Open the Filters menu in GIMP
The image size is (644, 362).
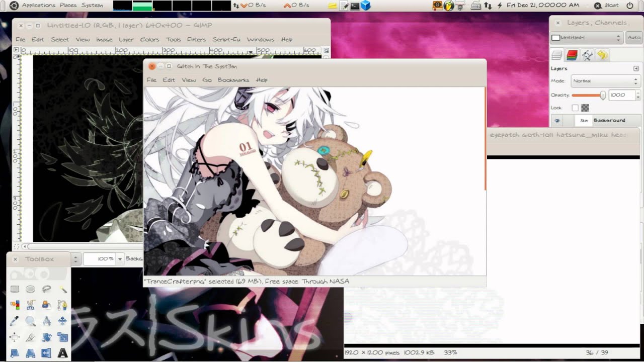click(x=196, y=39)
